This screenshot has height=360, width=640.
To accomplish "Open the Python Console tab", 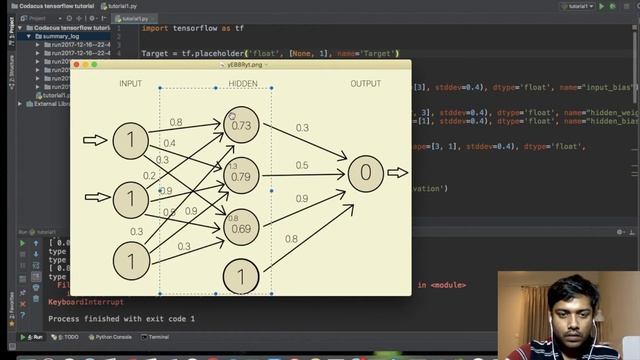I will click(110, 337).
